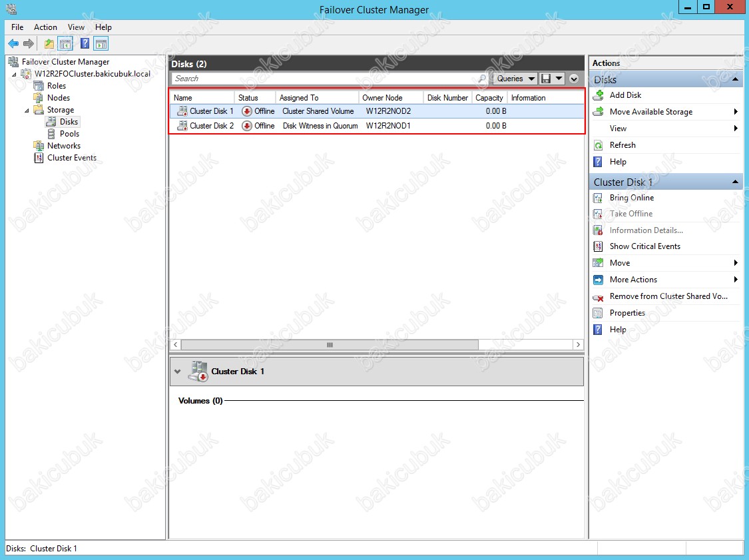Toggle the console tree pane toolbar icon
Screen dimensions: 749x560
pos(65,44)
